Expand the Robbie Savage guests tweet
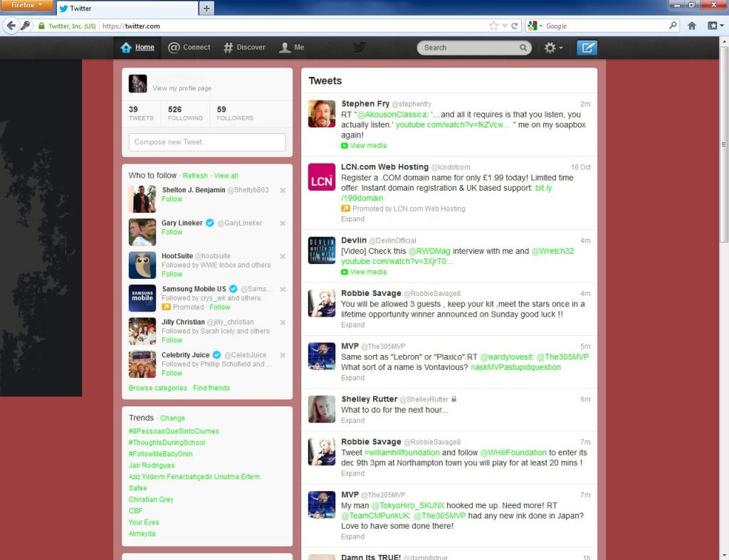The height and width of the screenshot is (560, 729). click(x=352, y=324)
